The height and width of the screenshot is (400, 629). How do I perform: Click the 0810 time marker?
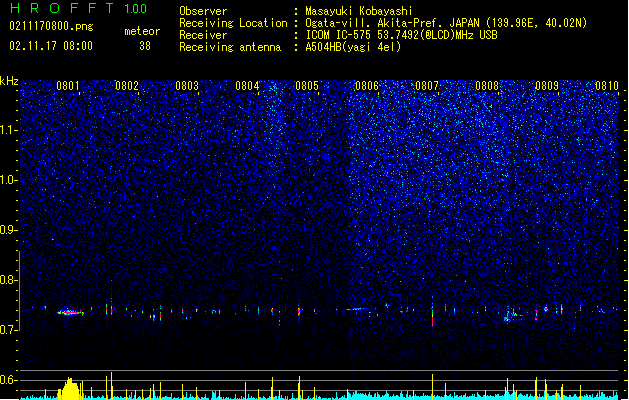tap(607, 86)
